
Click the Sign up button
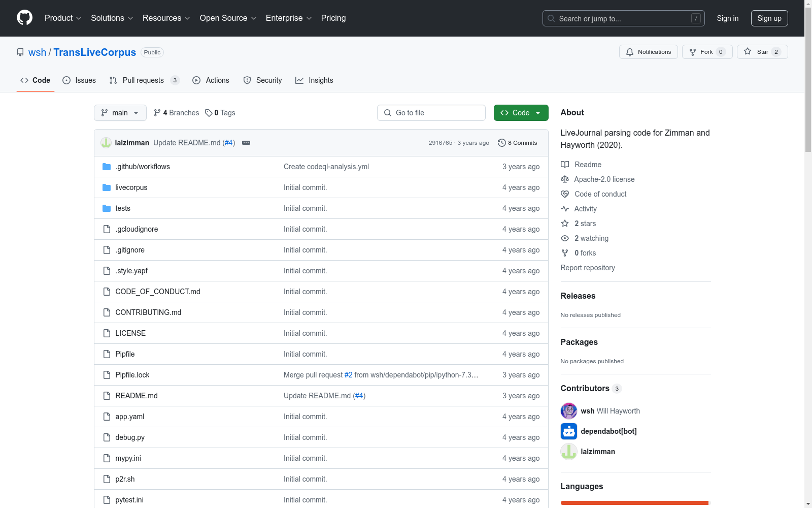(x=769, y=18)
